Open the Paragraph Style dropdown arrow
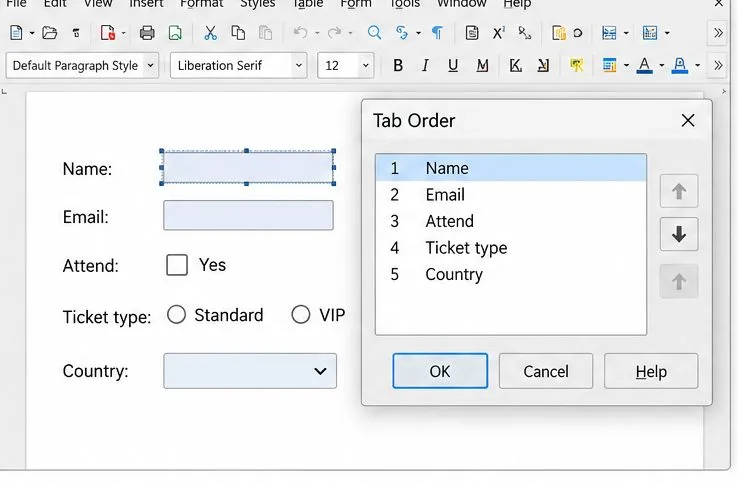This screenshot has width=738, height=482. point(151,65)
